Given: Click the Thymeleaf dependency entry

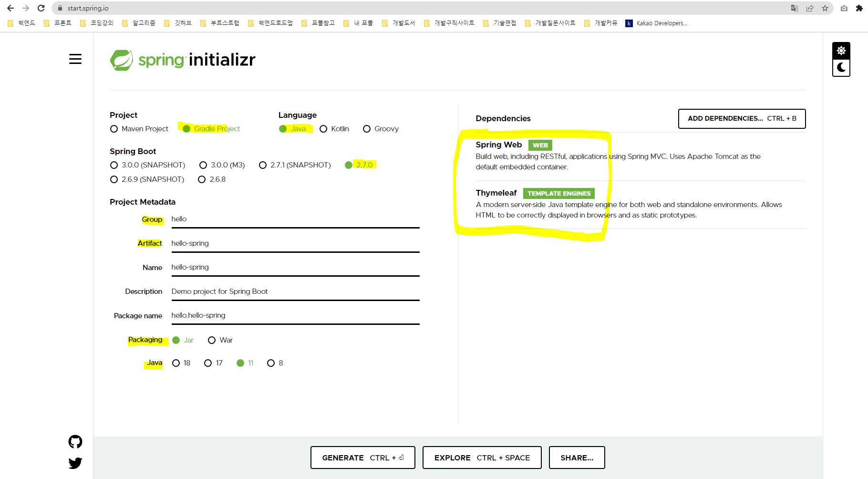Looking at the screenshot, I should pos(641,204).
